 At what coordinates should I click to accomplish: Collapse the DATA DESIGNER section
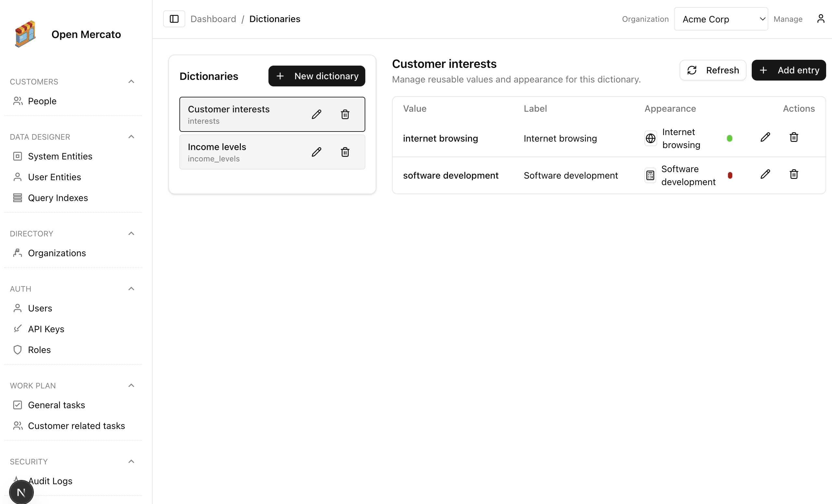point(131,136)
